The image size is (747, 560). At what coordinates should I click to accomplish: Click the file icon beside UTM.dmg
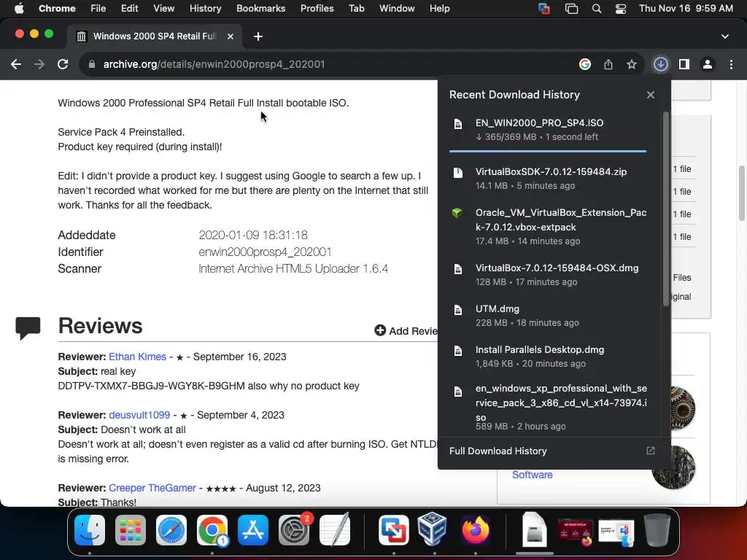click(458, 310)
